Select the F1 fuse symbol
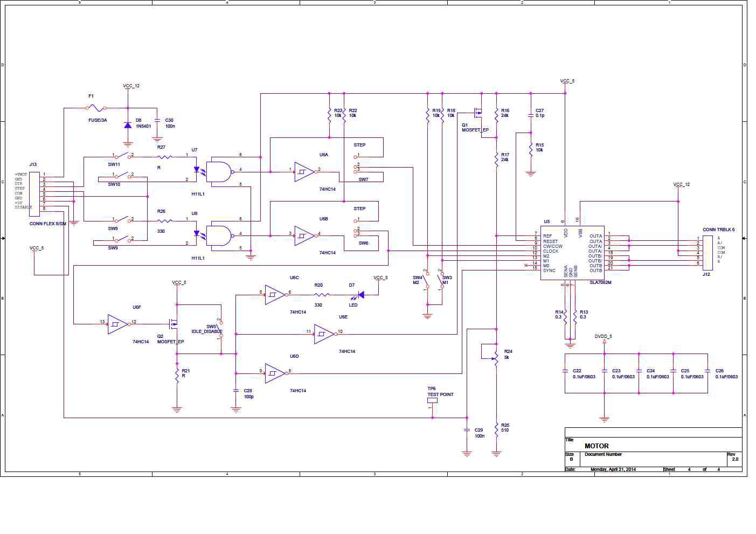The image size is (756, 534). tap(96, 108)
